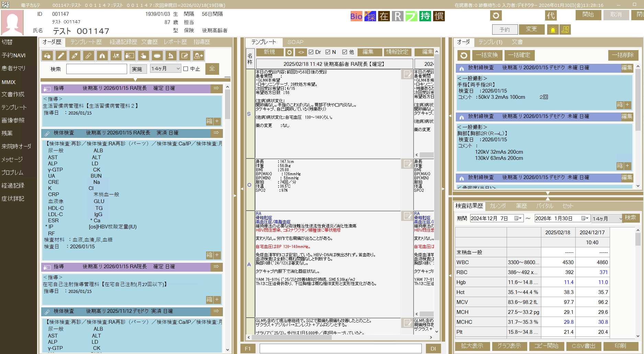Click the orange Bio status icon

(x=356, y=16)
